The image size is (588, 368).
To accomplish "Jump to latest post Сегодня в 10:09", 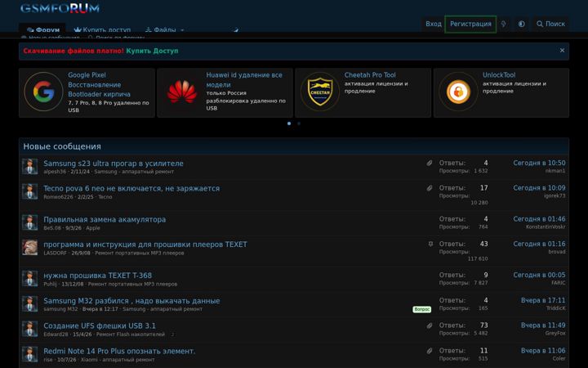I will [539, 188].
